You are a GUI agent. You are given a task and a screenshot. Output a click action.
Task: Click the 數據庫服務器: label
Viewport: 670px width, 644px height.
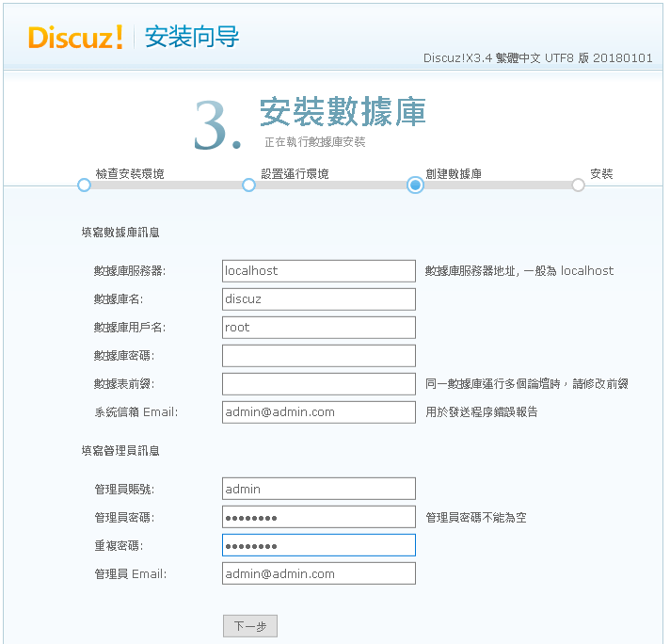coord(130,270)
